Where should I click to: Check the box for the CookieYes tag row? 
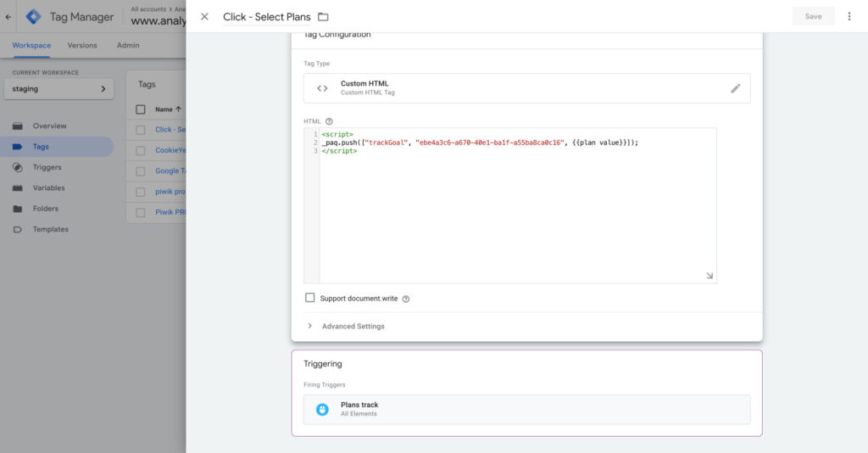click(x=141, y=150)
